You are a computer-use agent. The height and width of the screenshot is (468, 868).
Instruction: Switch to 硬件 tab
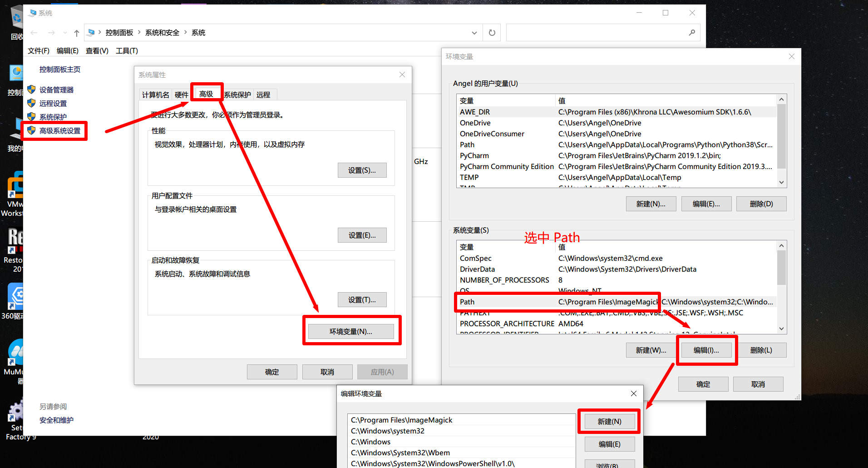click(x=182, y=95)
